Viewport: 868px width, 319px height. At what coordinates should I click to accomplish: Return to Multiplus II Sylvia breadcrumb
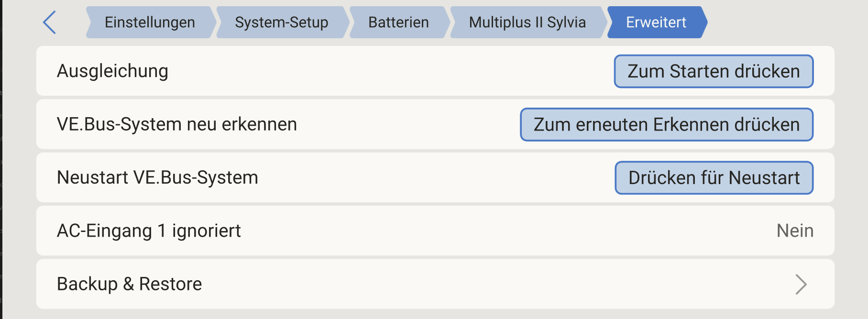527,22
